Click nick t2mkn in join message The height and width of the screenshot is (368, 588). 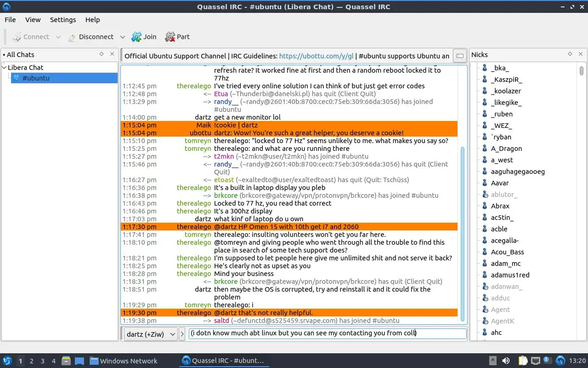click(224, 156)
